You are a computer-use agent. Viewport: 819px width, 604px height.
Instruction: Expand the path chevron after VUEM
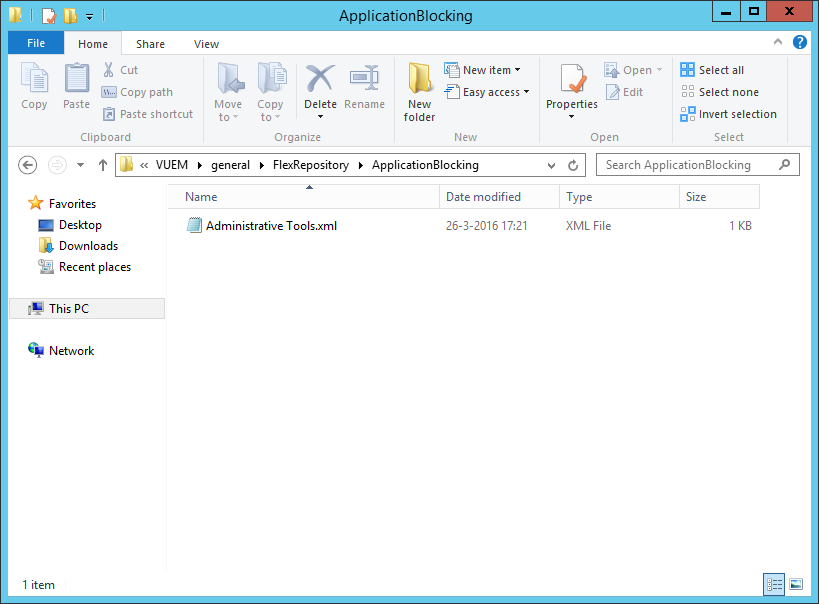tap(200, 166)
